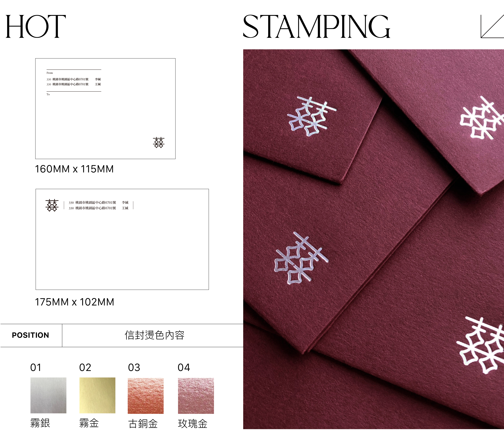This screenshot has width=504, height=442.
Task: Click the partial foil logo at the photo's bottom right
Action: coord(480,345)
